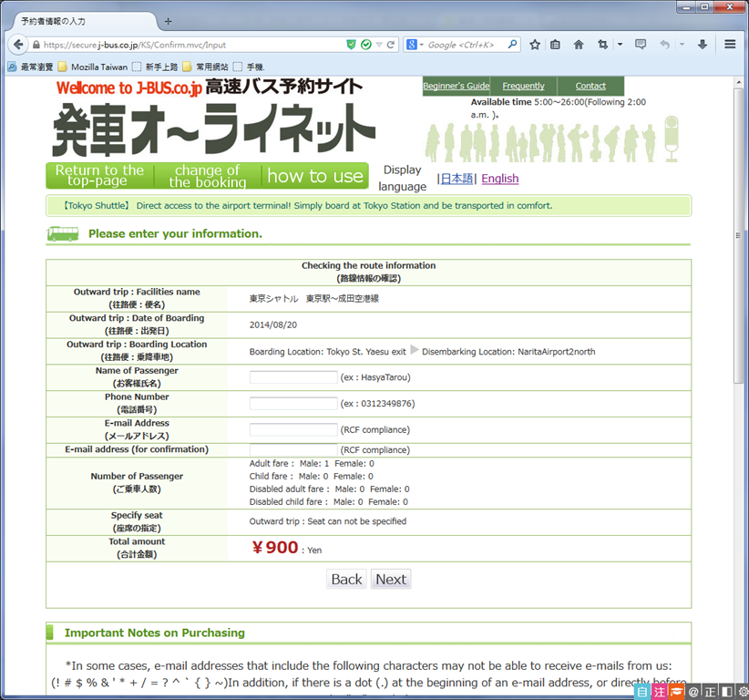This screenshot has width=749, height=700.
Task: Open the Contact link
Action: pos(590,86)
